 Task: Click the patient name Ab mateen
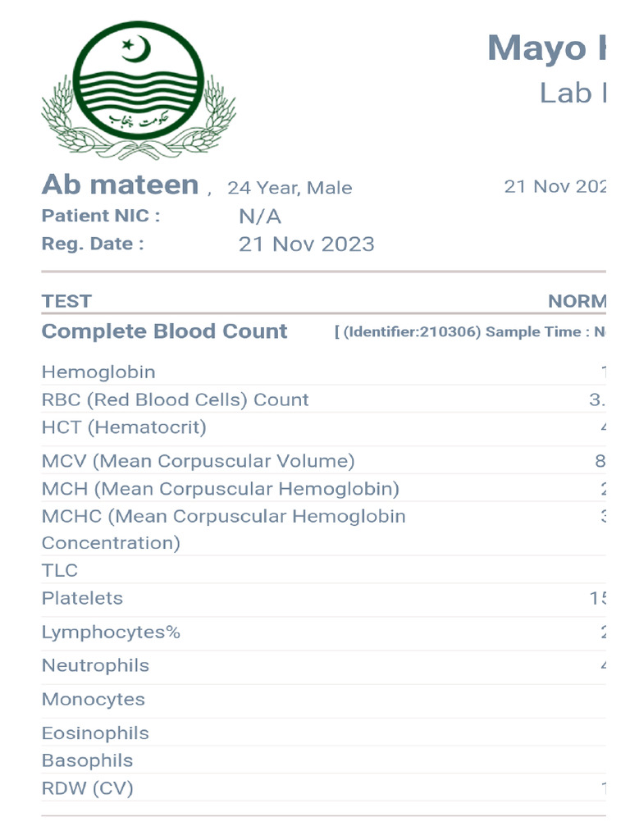point(120,185)
